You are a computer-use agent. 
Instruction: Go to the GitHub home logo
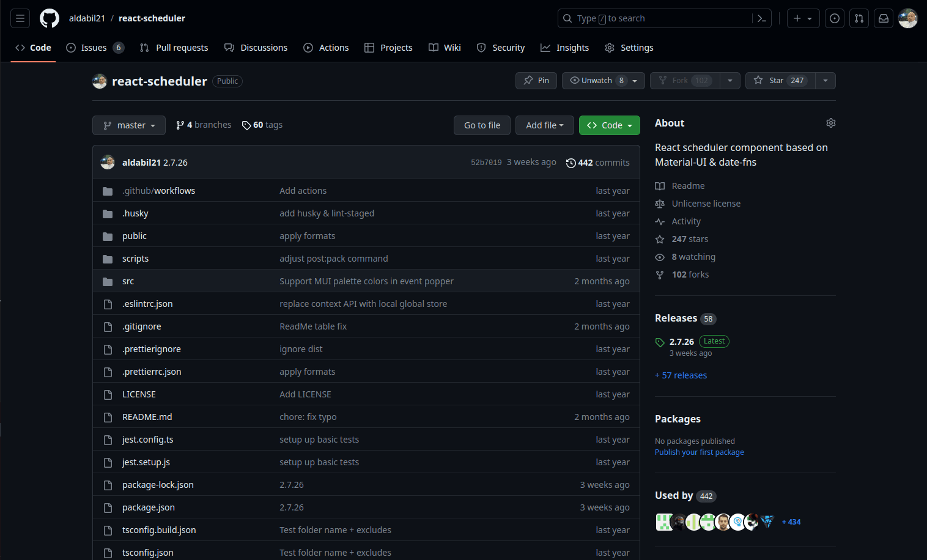coord(50,18)
